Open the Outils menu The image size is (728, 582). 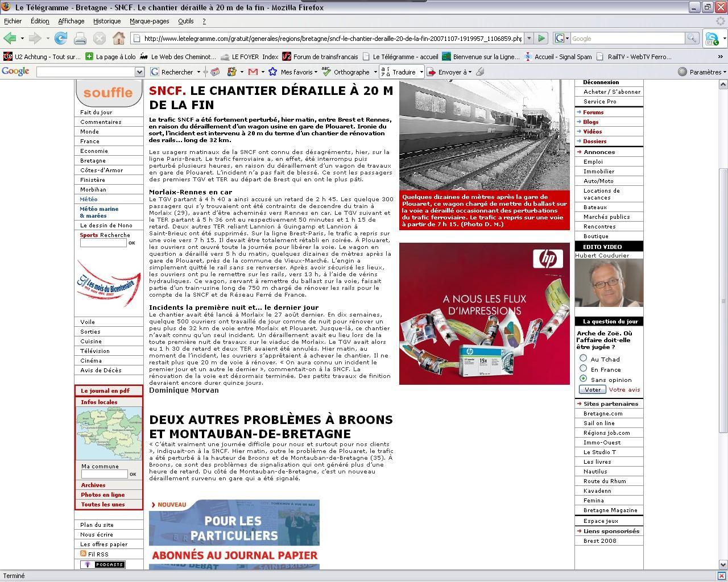[x=186, y=21]
